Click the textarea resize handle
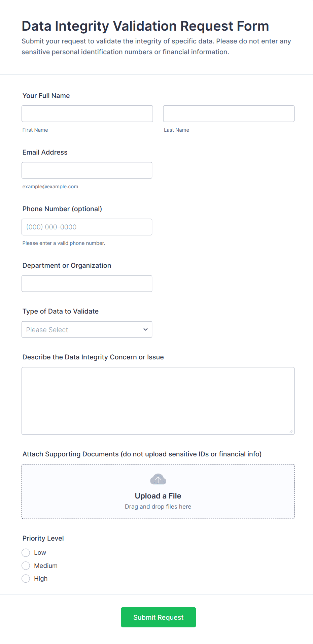 pos(291,431)
